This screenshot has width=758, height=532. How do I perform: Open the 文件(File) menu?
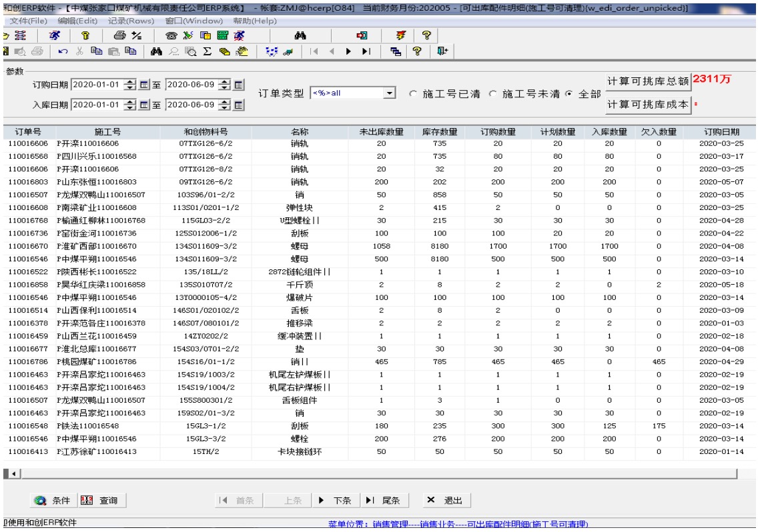(29, 21)
